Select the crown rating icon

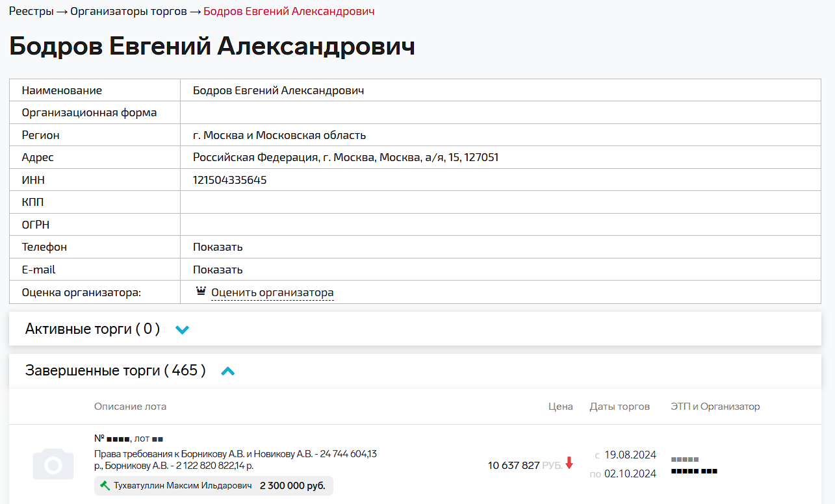pos(201,292)
